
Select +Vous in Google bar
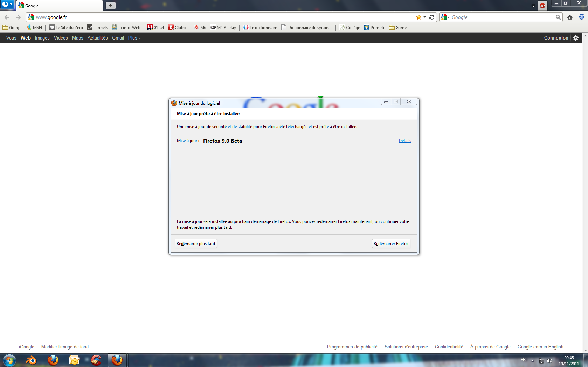click(10, 38)
